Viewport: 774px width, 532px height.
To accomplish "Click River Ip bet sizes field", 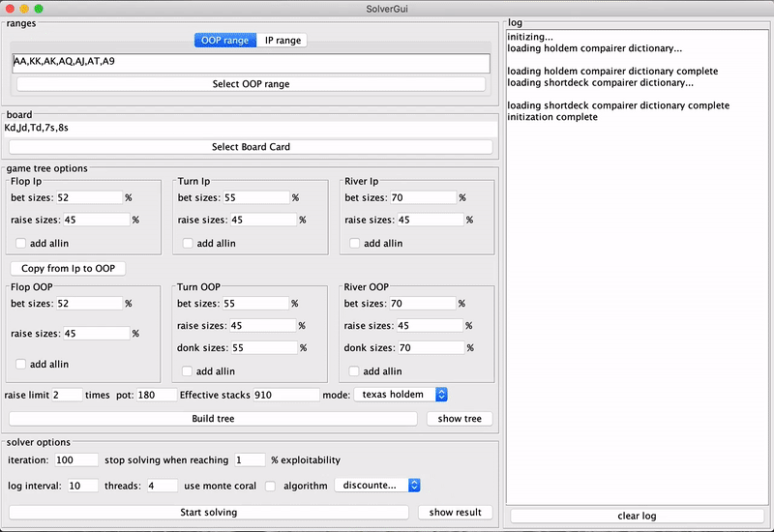I will [424, 197].
